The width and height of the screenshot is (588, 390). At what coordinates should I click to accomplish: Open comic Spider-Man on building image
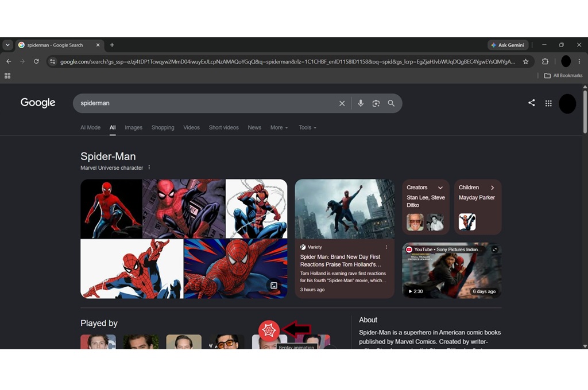click(x=184, y=208)
